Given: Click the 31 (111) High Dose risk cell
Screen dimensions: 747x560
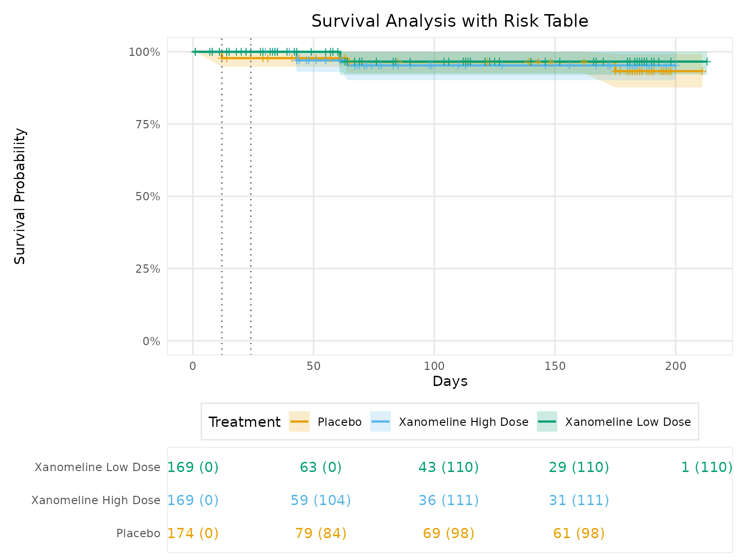Looking at the screenshot, I should (x=579, y=500).
